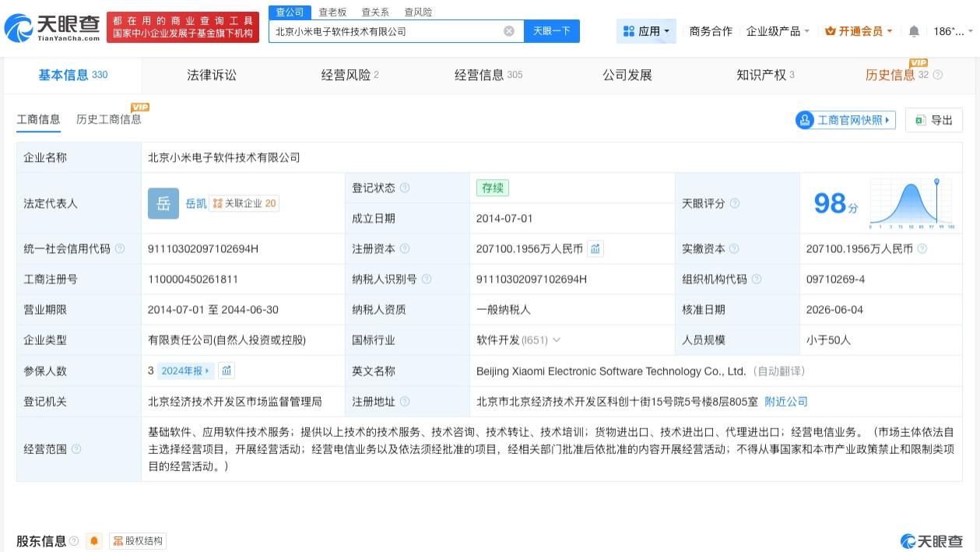Click help icon beside 股东信息
Viewport: 980px width, 552px height.
pyautogui.click(x=74, y=541)
